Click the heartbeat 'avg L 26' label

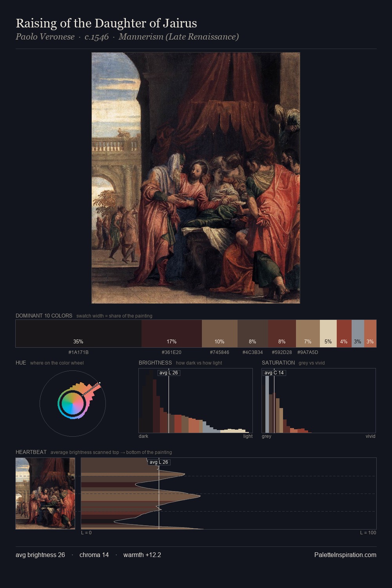[159, 462]
